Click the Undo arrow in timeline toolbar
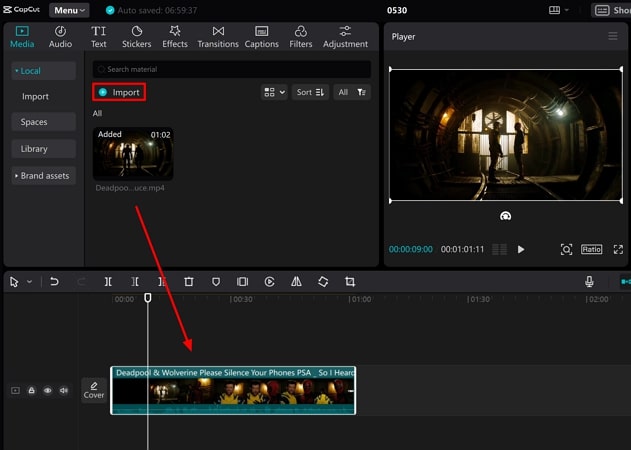 54,282
